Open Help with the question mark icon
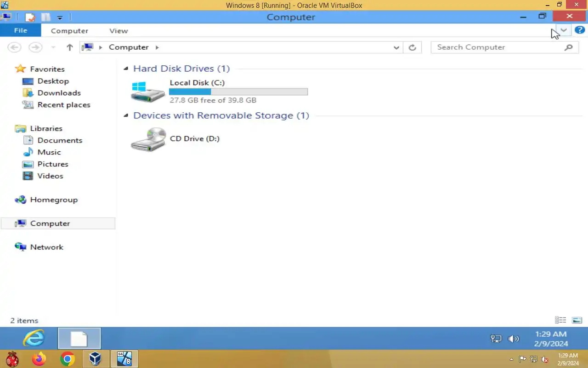This screenshot has height=368, width=588. point(579,30)
